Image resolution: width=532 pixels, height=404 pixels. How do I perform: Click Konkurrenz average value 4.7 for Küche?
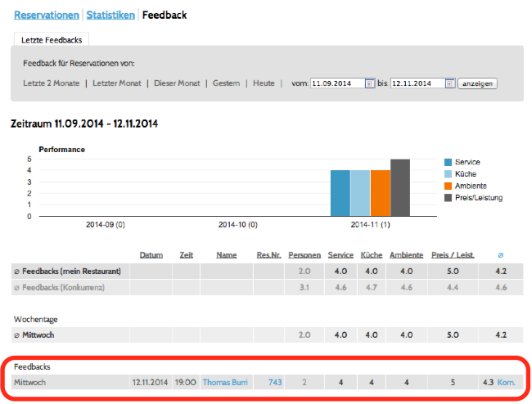pyautogui.click(x=372, y=287)
